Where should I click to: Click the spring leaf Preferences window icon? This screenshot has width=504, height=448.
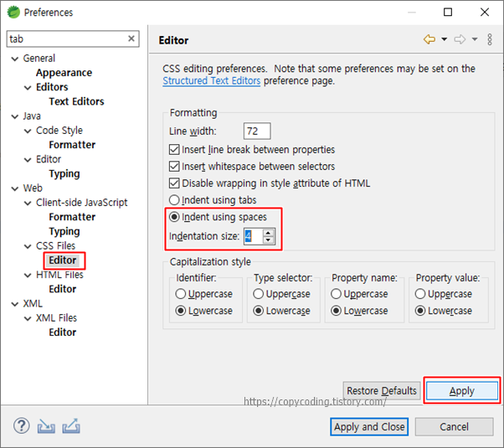pos(13,13)
